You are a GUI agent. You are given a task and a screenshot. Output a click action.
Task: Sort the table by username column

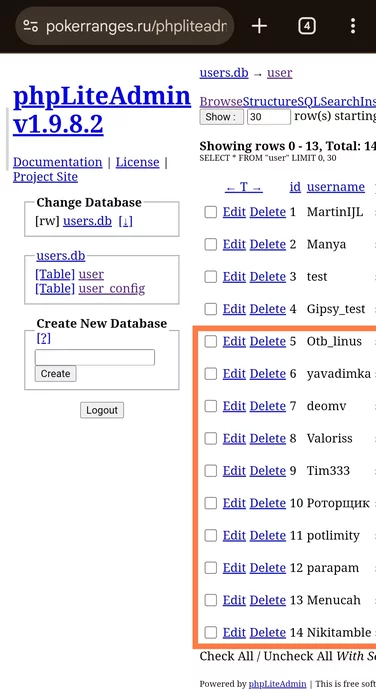coord(336,187)
